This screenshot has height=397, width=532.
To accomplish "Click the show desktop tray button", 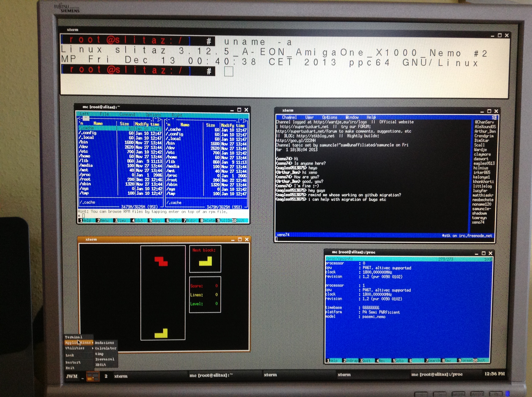I will 83,377.
